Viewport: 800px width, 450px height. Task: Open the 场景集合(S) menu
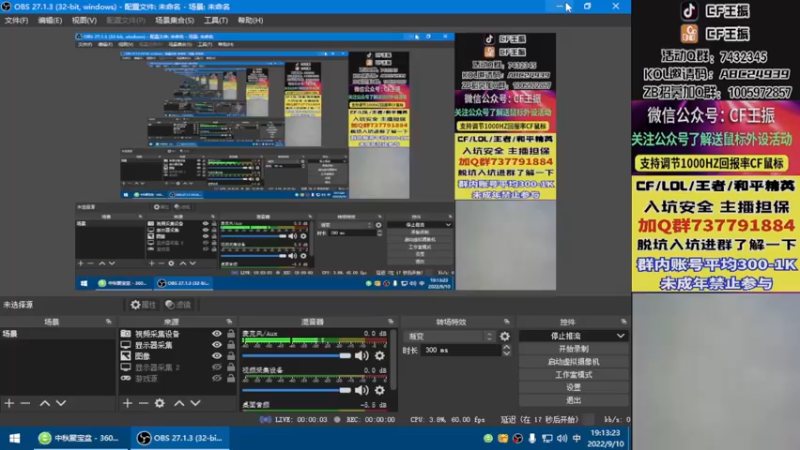click(x=174, y=20)
